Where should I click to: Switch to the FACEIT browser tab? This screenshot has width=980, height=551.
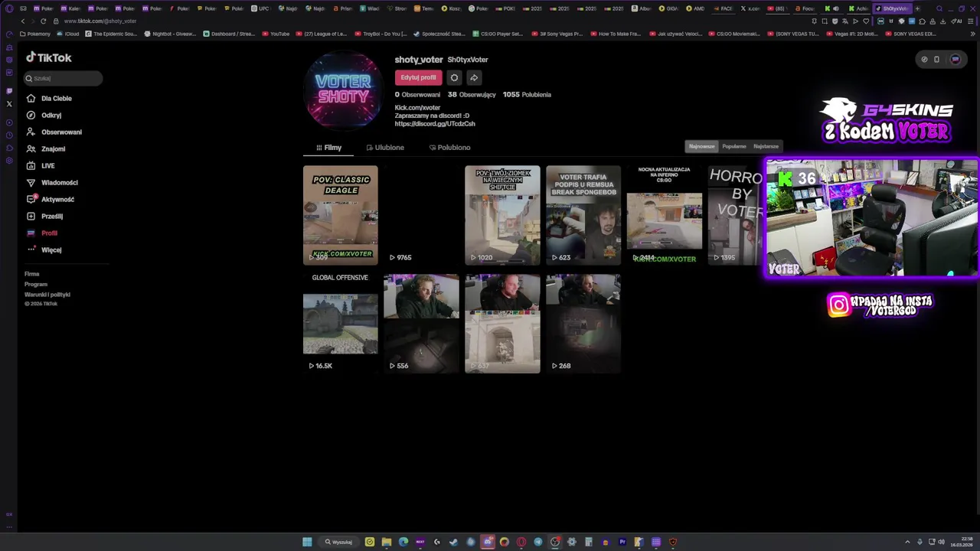[723, 8]
